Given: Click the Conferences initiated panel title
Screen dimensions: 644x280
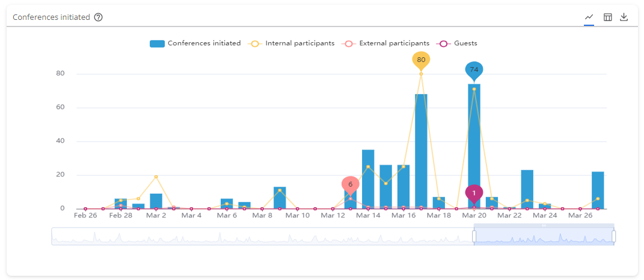Looking at the screenshot, I should click(x=51, y=17).
